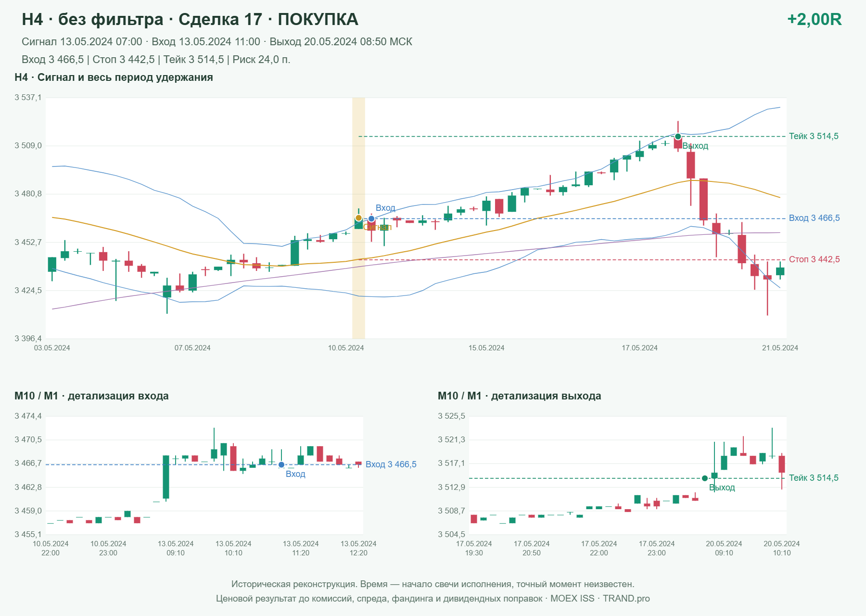Click the 07.05.2024 date on the H4 axis

(x=192, y=348)
